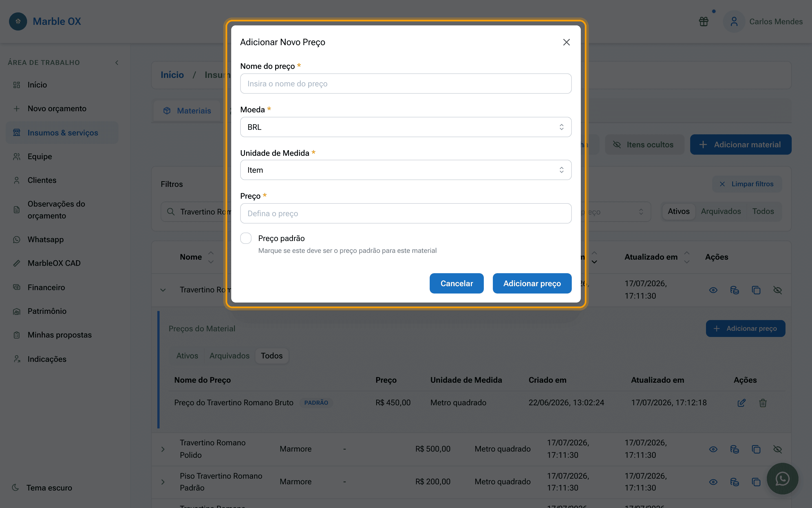Open Novo orçamento in the sidebar
Screen dimensions: 812x508
point(62,109)
